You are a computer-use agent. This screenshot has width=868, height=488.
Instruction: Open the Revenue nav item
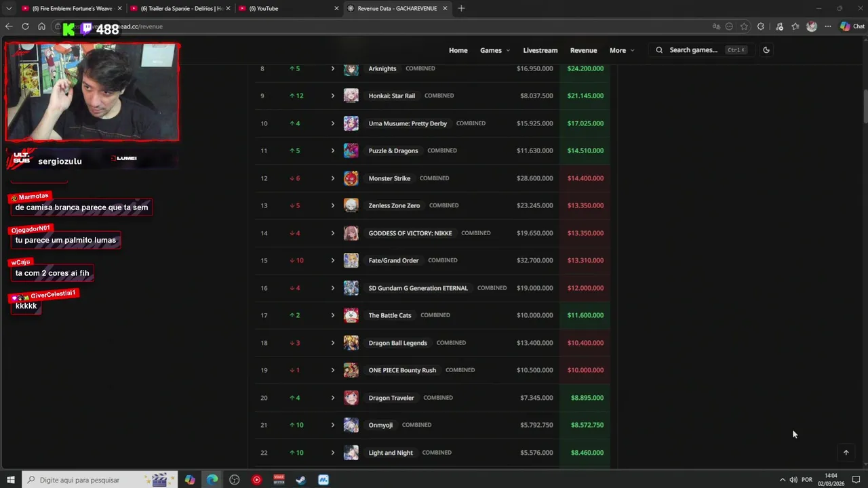click(x=583, y=50)
